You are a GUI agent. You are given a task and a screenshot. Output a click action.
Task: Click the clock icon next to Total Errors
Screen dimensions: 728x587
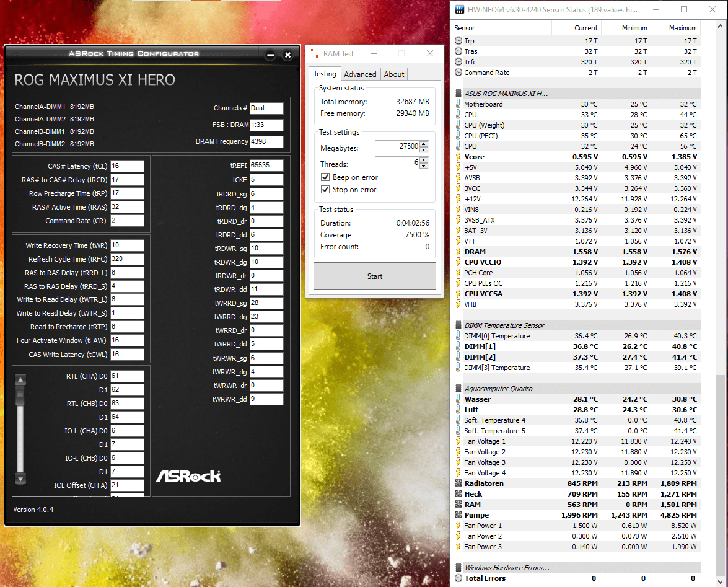tap(458, 578)
